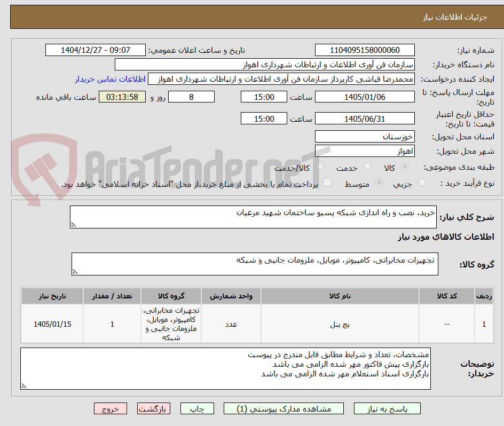The width and height of the screenshot is (504, 426).
Task: Click the عدد unit cell
Action: [x=231, y=324]
